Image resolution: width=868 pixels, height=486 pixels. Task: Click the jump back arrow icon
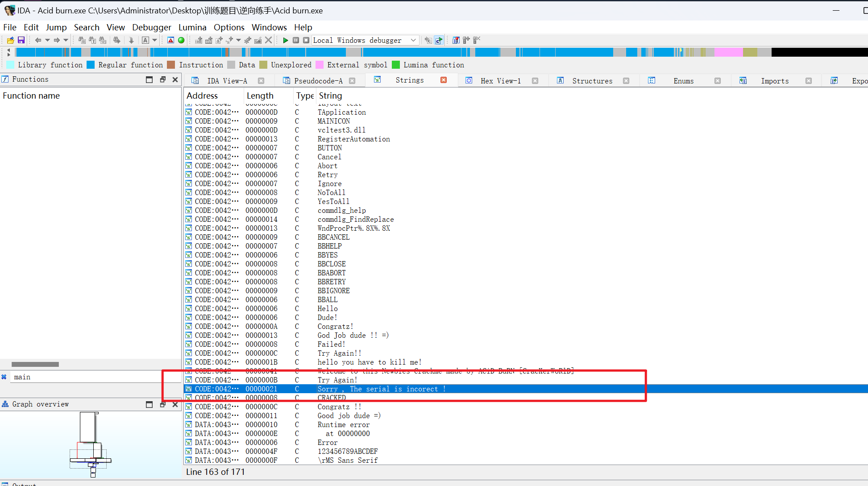click(x=38, y=40)
